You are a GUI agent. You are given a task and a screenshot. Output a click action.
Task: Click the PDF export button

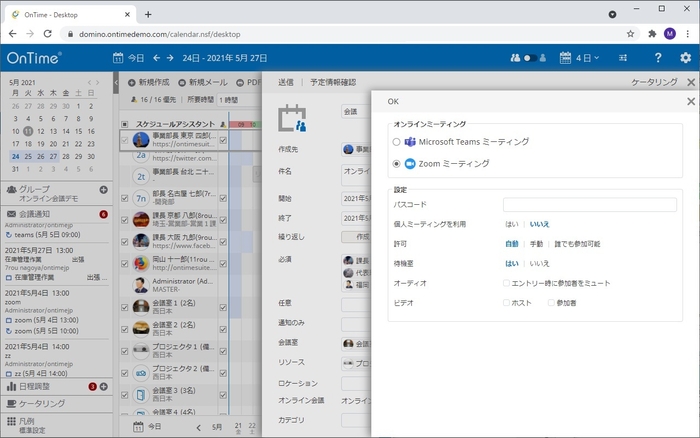[x=249, y=83]
